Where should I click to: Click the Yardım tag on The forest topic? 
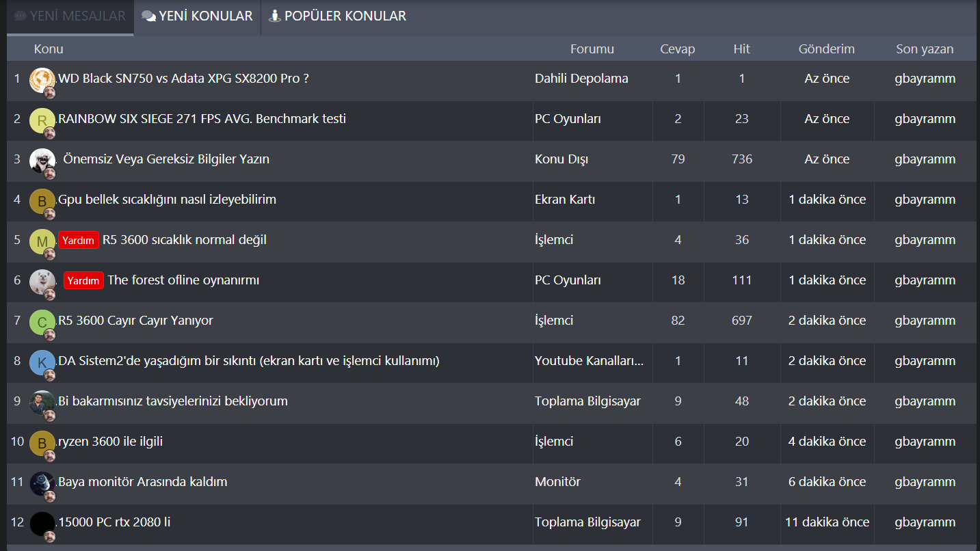pyautogui.click(x=83, y=280)
